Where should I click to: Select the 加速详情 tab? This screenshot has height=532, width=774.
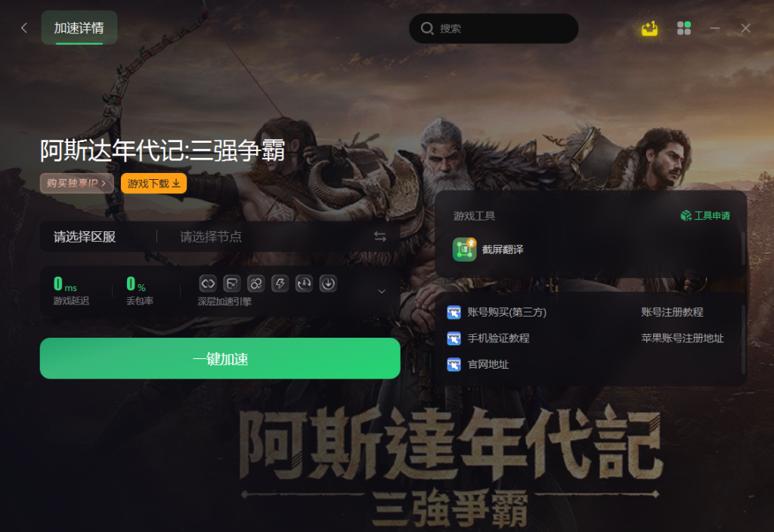79,28
